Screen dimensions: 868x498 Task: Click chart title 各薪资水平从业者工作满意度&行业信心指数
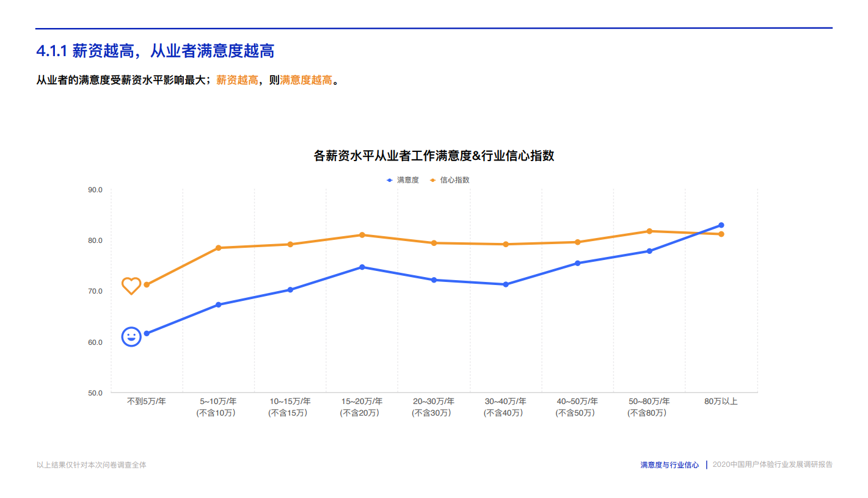434,156
